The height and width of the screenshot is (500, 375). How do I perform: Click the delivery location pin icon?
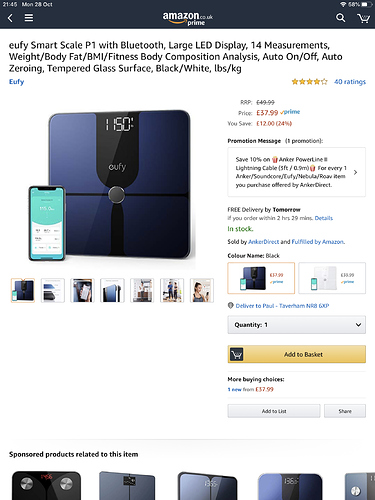(230, 305)
